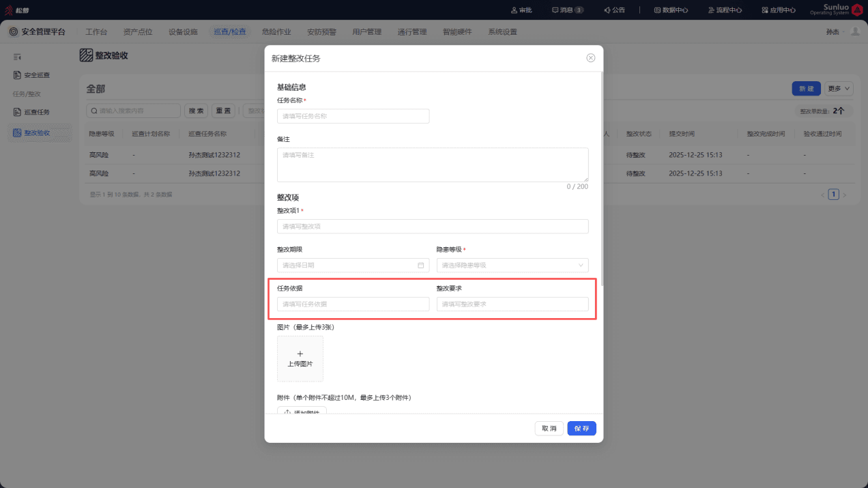Click the magnifier icon in the search box
This screenshot has width=868, height=488.
point(93,111)
